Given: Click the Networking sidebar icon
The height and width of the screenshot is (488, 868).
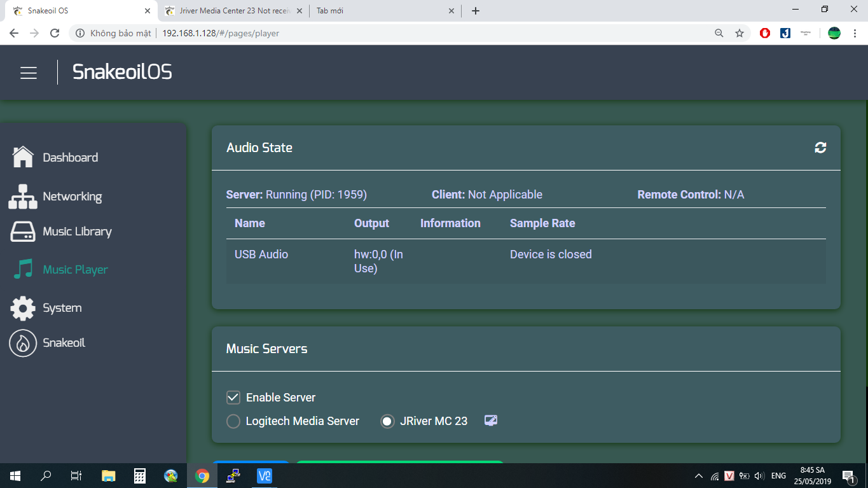Looking at the screenshot, I should [23, 197].
